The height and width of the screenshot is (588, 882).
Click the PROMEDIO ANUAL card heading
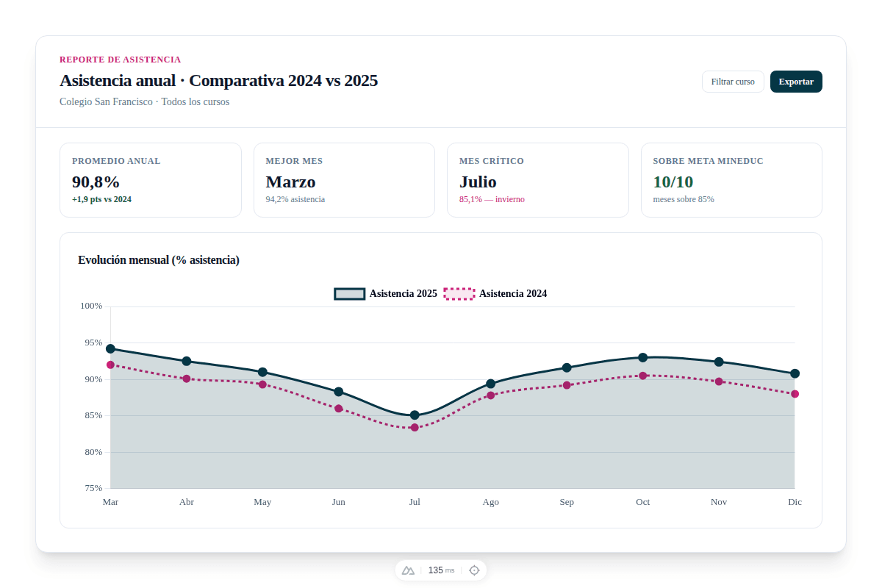click(x=116, y=161)
